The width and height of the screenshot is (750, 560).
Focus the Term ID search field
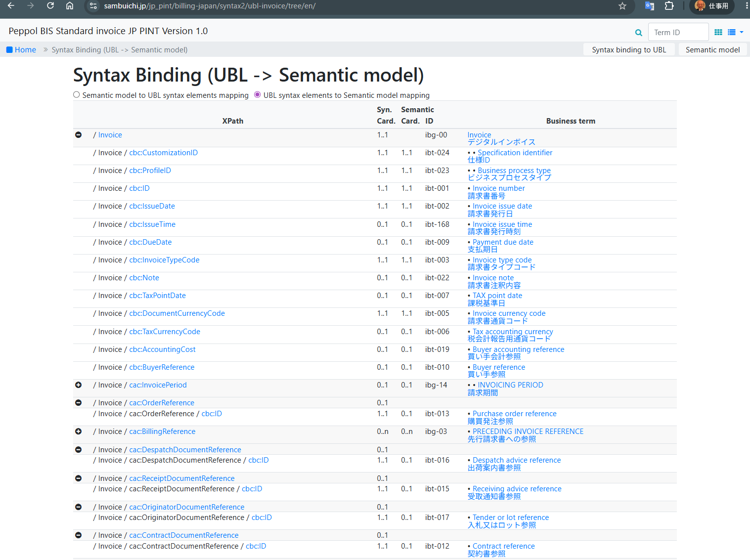point(678,32)
